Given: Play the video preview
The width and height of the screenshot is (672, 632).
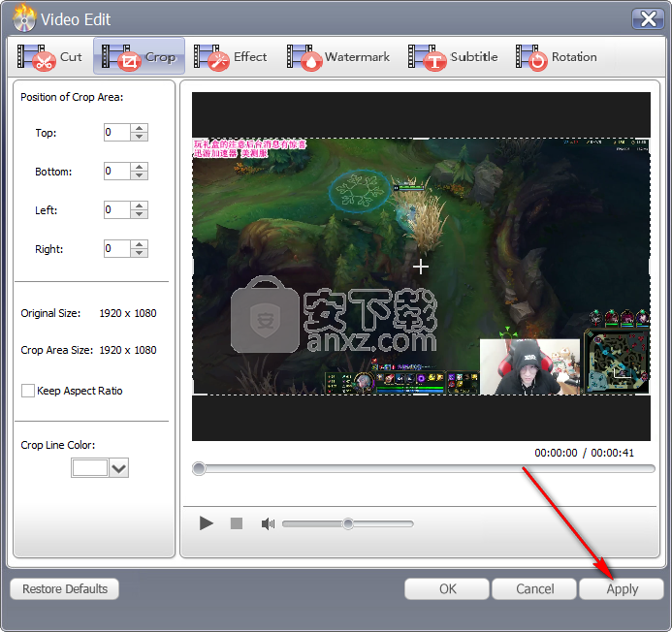Looking at the screenshot, I should click(207, 523).
